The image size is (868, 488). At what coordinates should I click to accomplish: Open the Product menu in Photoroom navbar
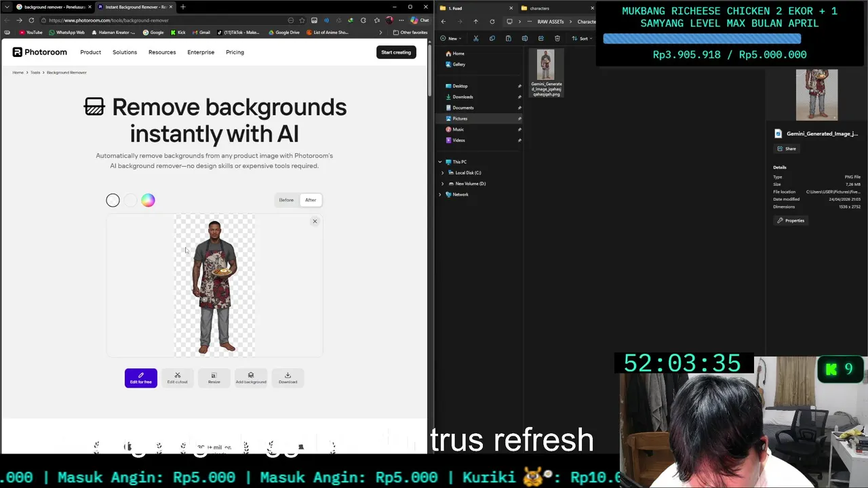90,52
